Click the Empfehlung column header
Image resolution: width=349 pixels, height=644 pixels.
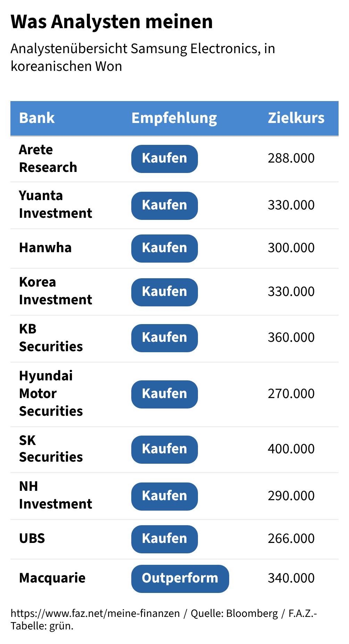pyautogui.click(x=174, y=118)
